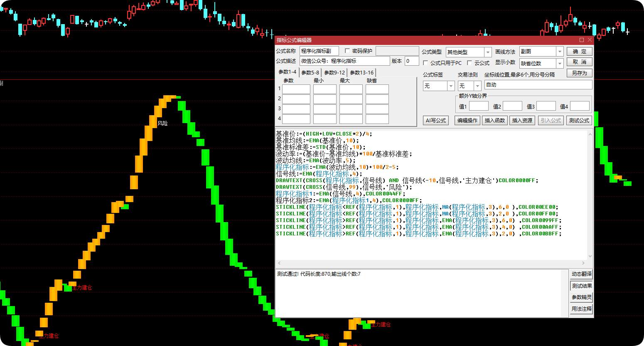Run the 测试公式 button

coord(579,120)
